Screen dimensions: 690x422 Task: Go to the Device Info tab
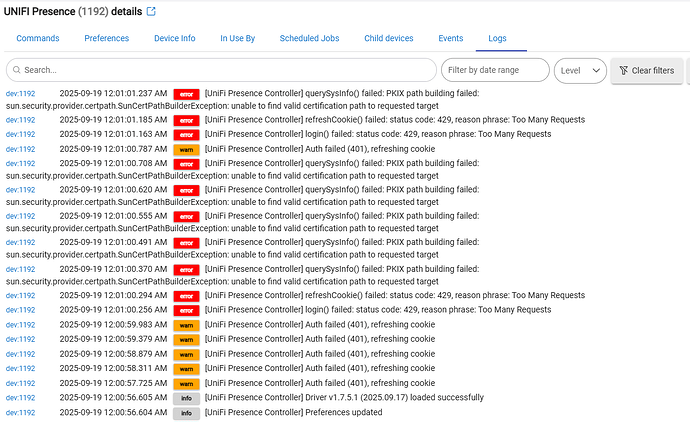[174, 38]
